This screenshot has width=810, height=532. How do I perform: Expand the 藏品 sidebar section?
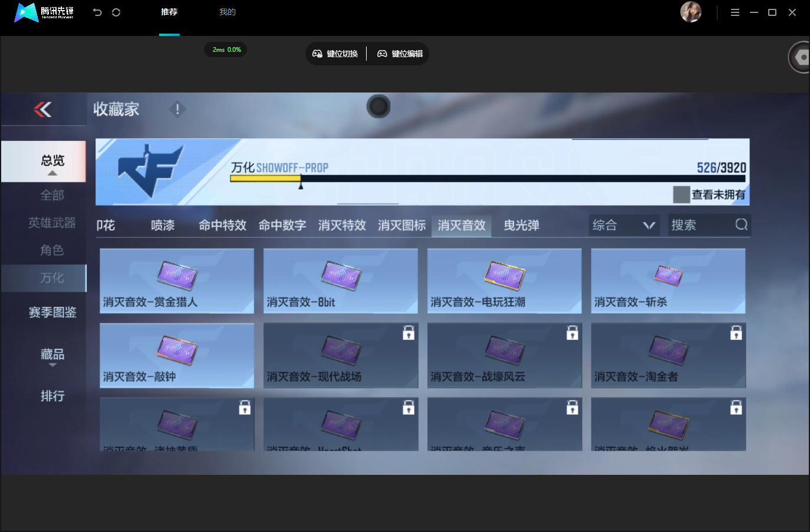pyautogui.click(x=52, y=356)
